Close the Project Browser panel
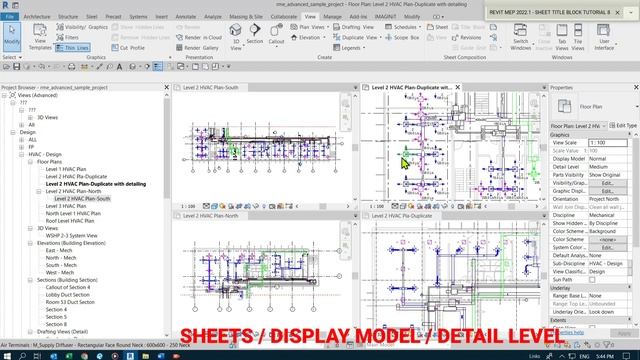This screenshot has height=360, width=640. pyautogui.click(x=167, y=87)
